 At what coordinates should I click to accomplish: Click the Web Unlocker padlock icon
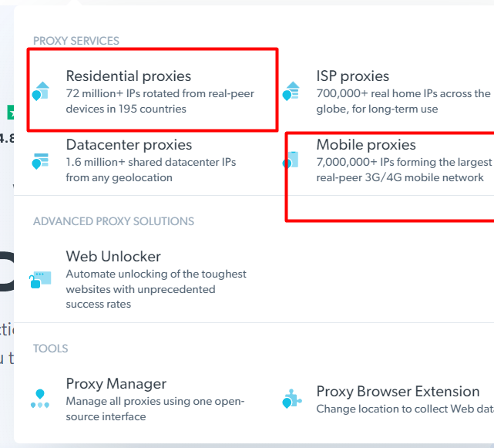[40, 279]
